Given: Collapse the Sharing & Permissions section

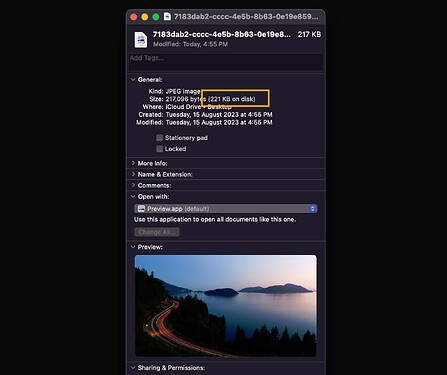Looking at the screenshot, I should pyautogui.click(x=133, y=368).
